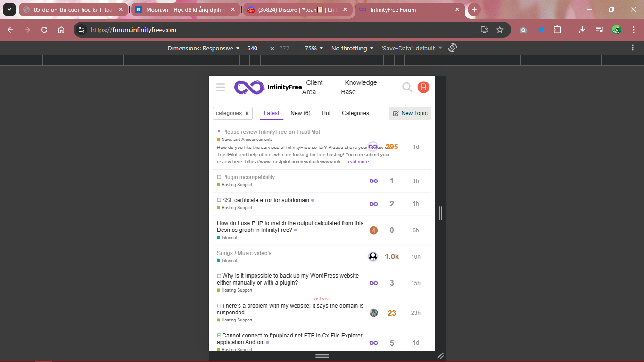644x362 pixels.
Task: Expand the categories filter dropdown
Action: (x=232, y=113)
